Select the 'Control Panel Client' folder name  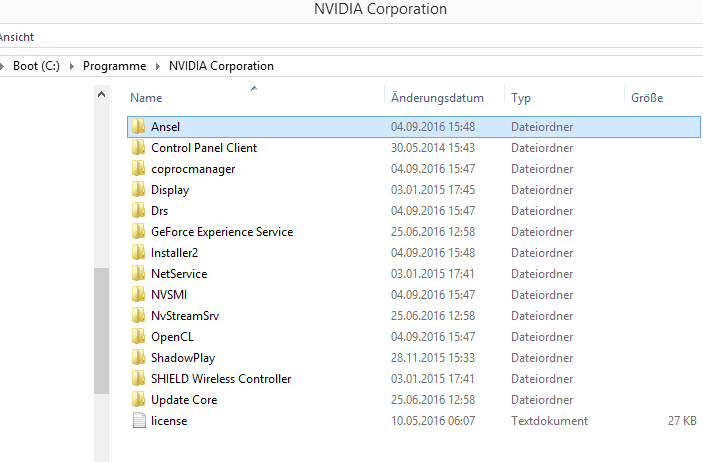(x=204, y=148)
